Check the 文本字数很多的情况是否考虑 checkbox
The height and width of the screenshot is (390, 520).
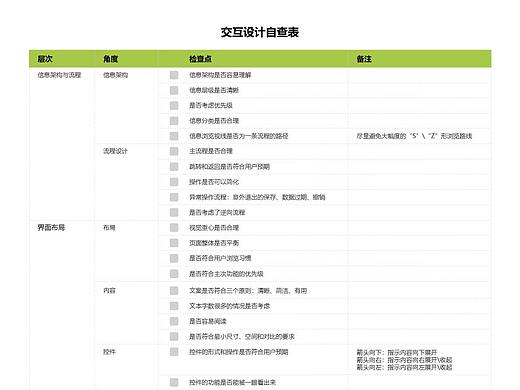174,306
